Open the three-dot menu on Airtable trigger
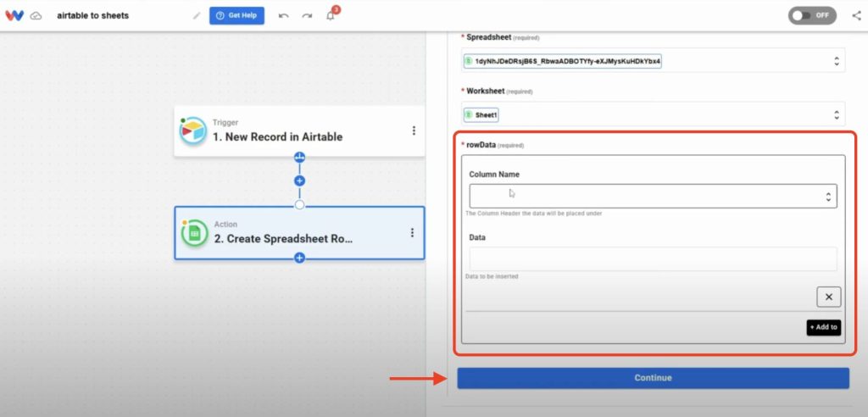Image resolution: width=868 pixels, height=417 pixels. click(x=414, y=131)
